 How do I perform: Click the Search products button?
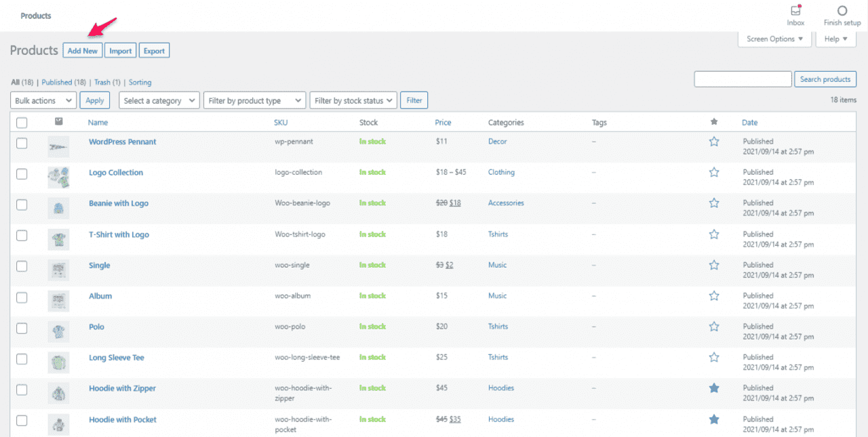tap(825, 79)
